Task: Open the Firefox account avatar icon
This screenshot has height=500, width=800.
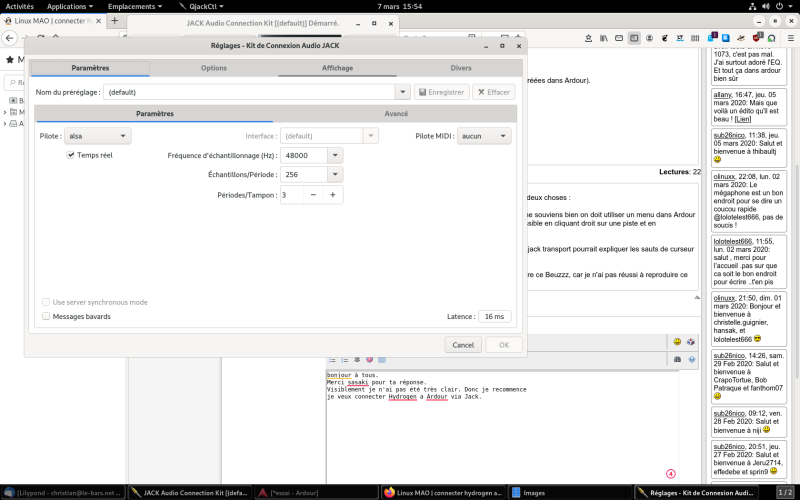Action: (649, 38)
